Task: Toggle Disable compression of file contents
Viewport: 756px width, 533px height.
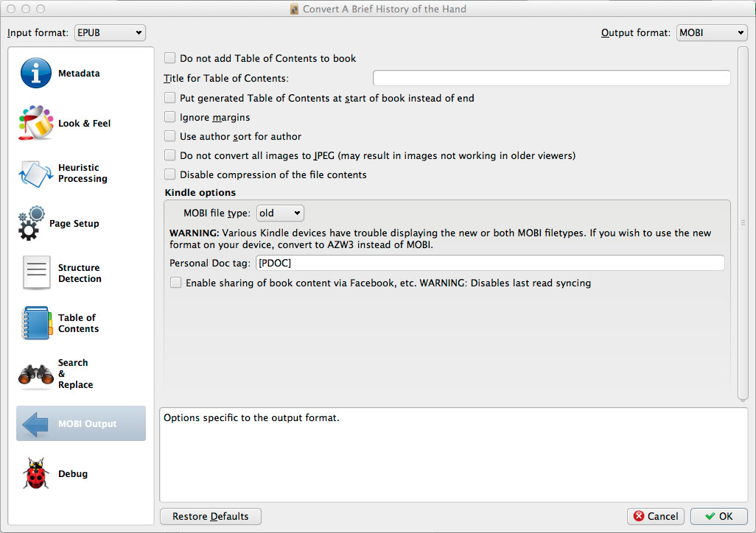Action: 170,174
